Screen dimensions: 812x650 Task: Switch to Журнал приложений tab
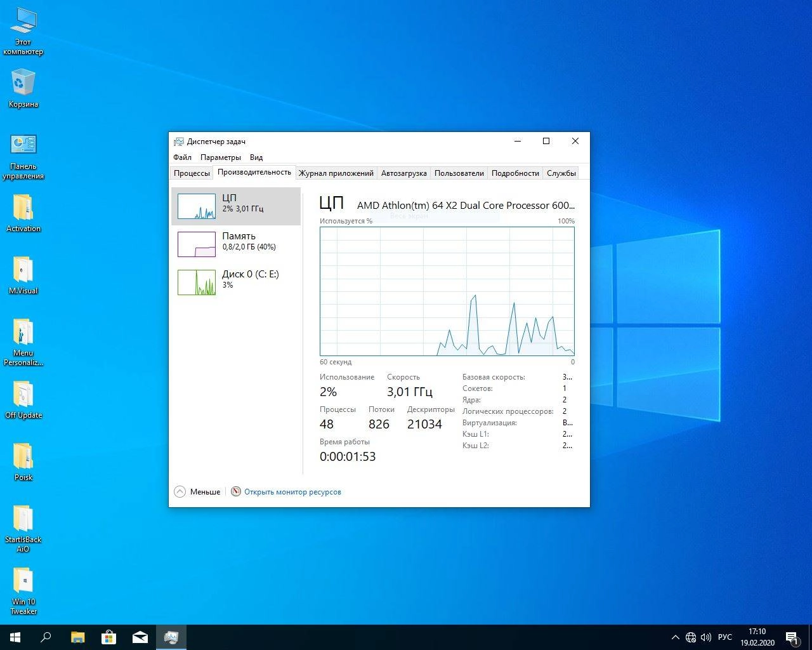[336, 173]
